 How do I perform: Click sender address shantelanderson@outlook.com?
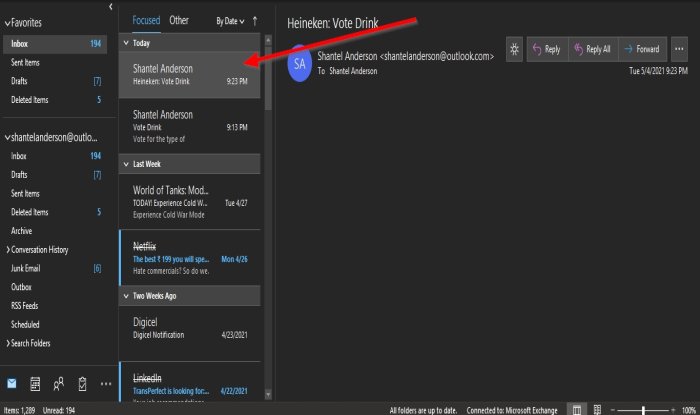437,56
